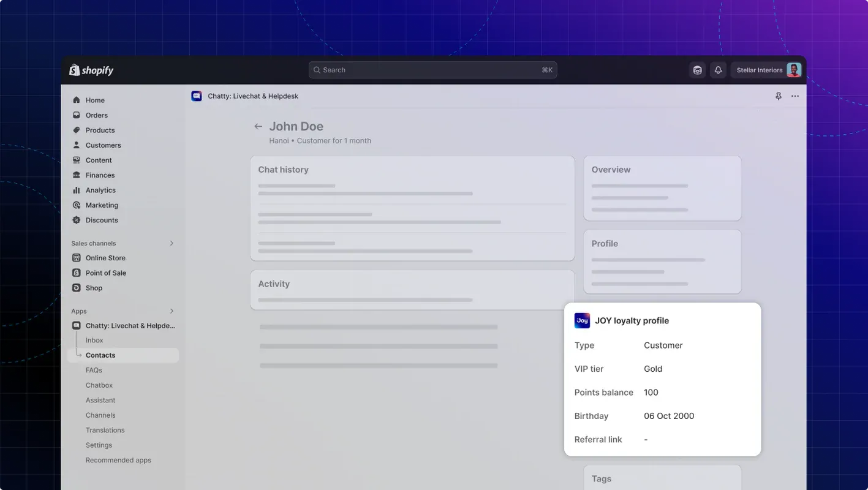Image resolution: width=868 pixels, height=490 pixels.
Task: Click the Products tag icon
Action: click(x=76, y=130)
